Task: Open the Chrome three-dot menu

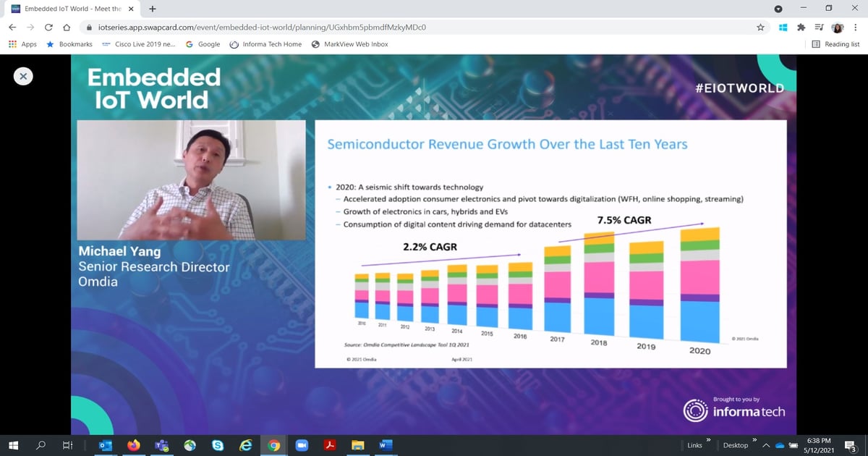Action: [x=856, y=27]
